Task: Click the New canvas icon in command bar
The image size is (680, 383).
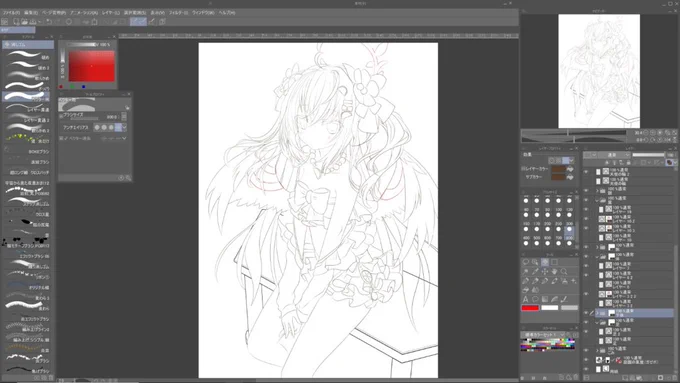Action: click(x=16, y=21)
